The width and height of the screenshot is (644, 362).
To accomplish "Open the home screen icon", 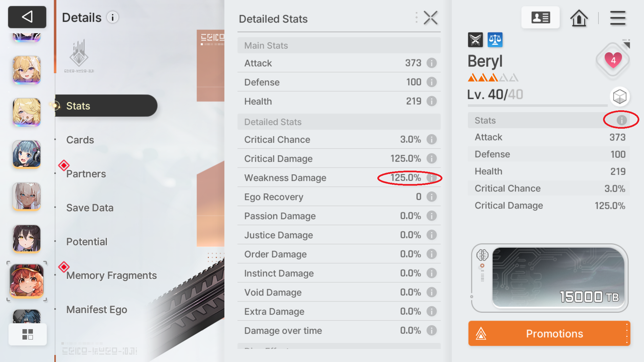I will [x=579, y=18].
